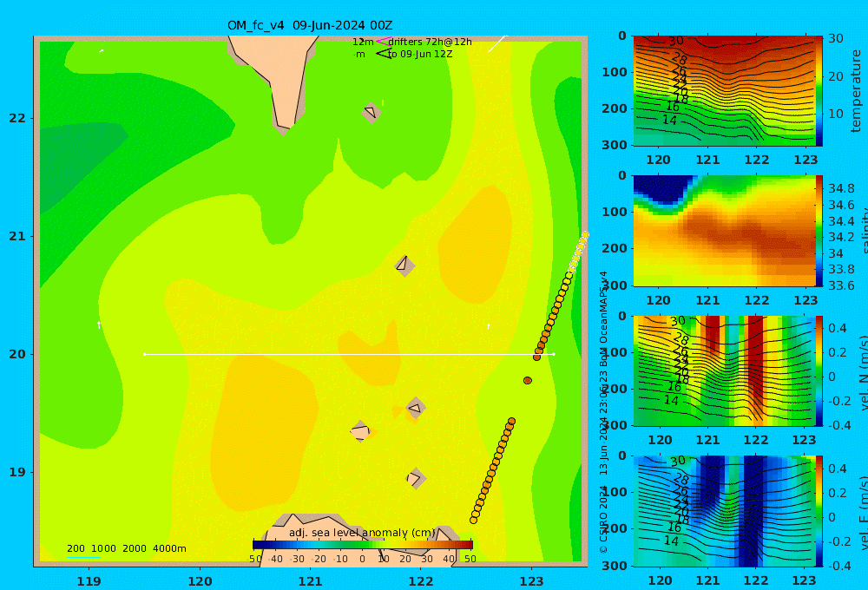The image size is (868, 590).
Task: Click the northward velocity colorbar
Action: click(819, 370)
